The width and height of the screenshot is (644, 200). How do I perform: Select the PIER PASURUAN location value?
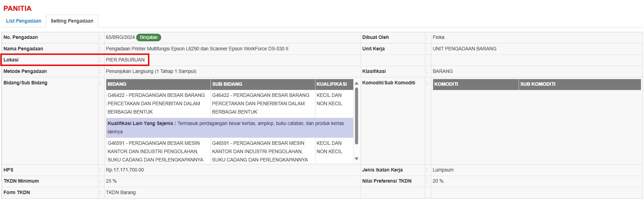point(125,60)
